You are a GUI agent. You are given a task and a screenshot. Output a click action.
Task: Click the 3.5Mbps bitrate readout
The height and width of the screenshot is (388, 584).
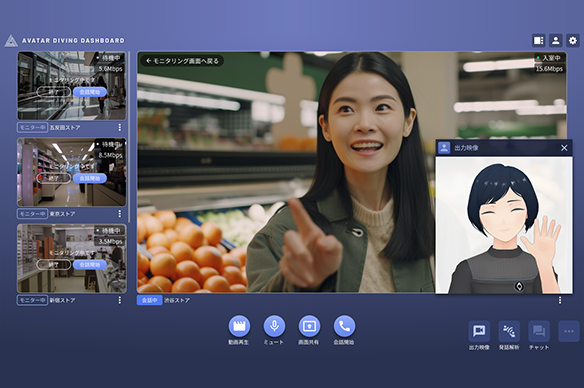click(110, 242)
